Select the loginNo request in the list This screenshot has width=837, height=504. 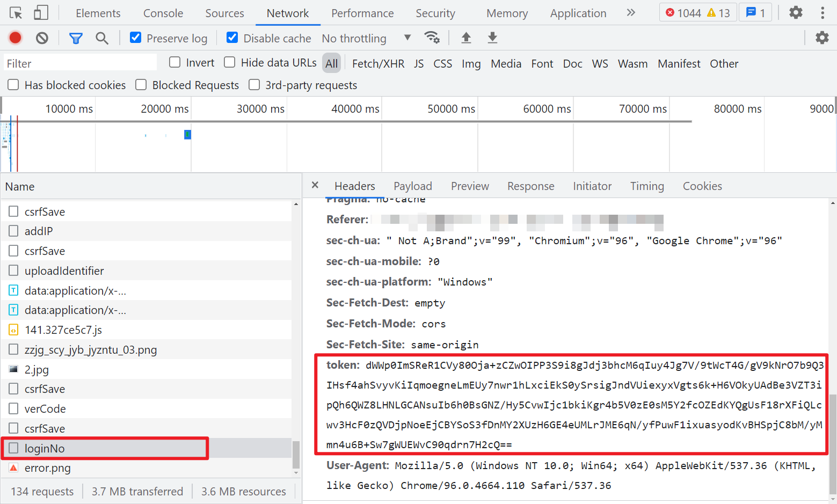tap(45, 448)
